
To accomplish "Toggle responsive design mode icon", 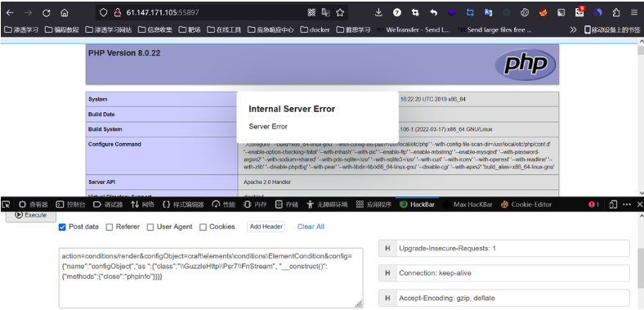I will (613, 204).
